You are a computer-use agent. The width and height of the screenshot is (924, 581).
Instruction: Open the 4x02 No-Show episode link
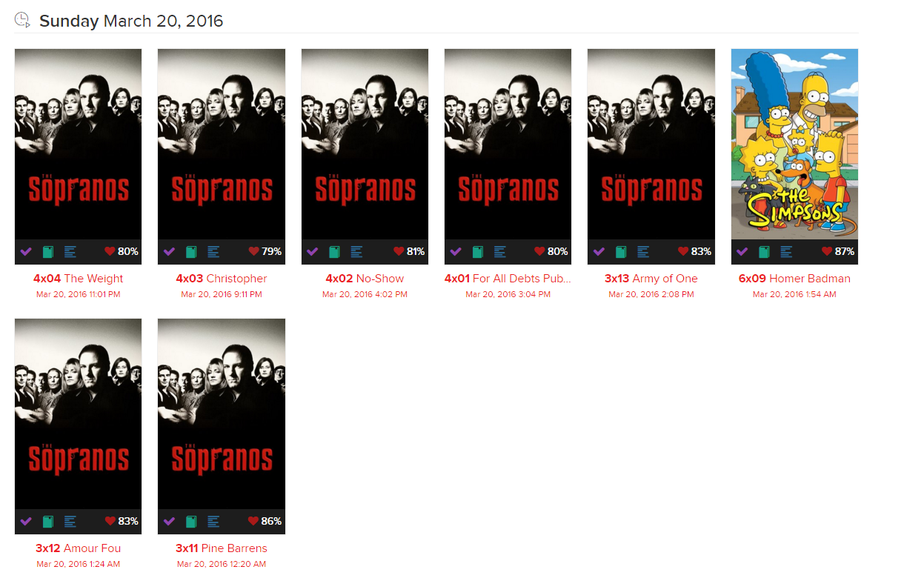[365, 279]
